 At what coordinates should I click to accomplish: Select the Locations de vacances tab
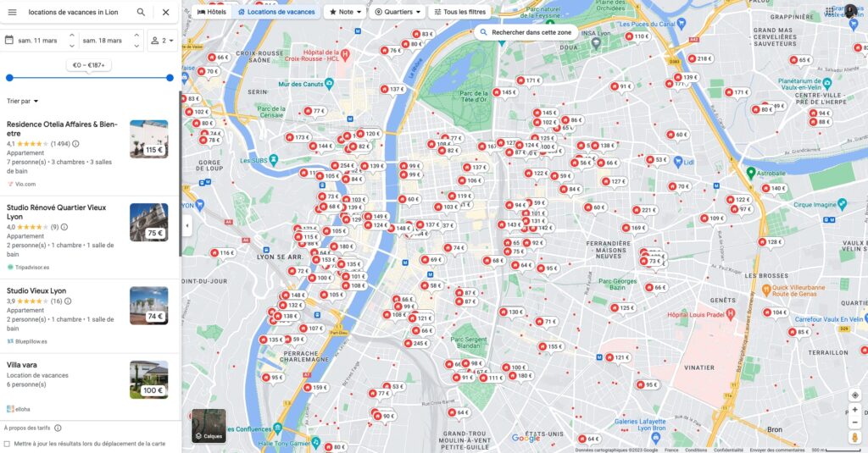[x=276, y=12]
